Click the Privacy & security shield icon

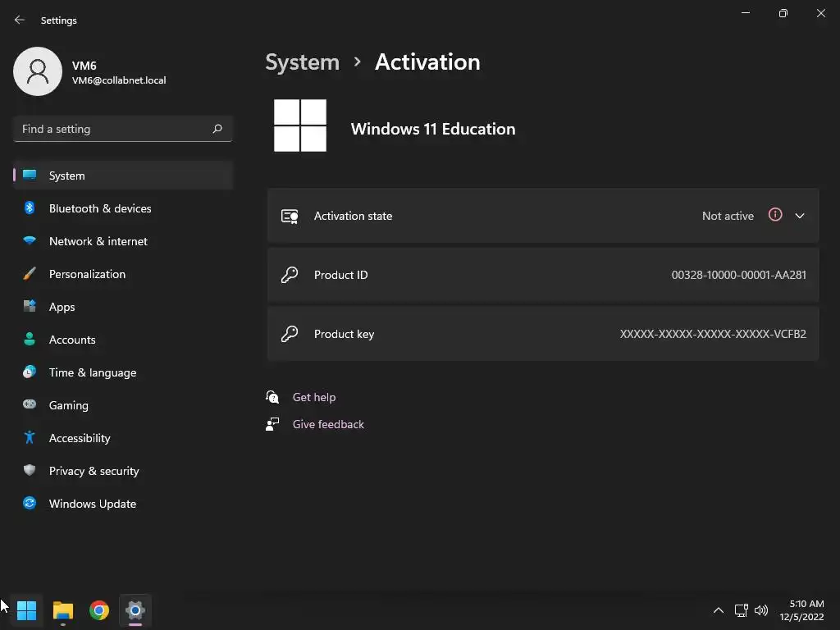click(30, 470)
